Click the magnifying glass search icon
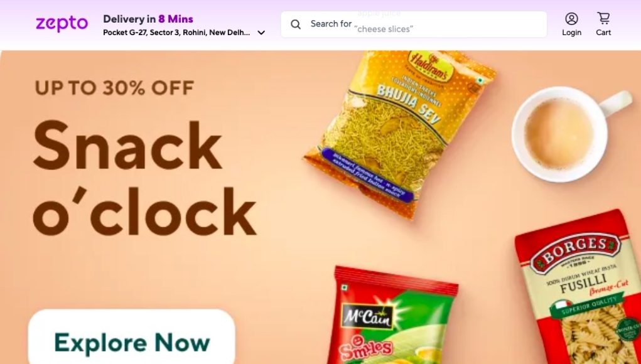The height and width of the screenshot is (364, 641). coord(296,24)
